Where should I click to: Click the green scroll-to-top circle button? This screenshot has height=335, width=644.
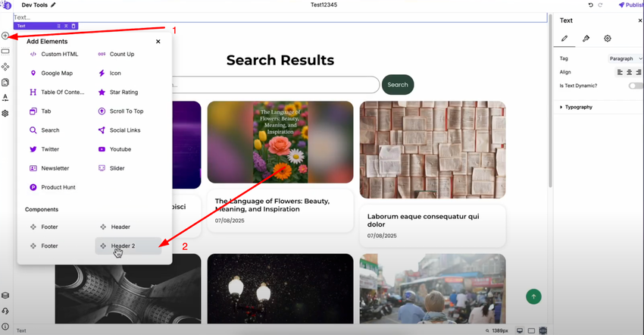[x=533, y=296]
